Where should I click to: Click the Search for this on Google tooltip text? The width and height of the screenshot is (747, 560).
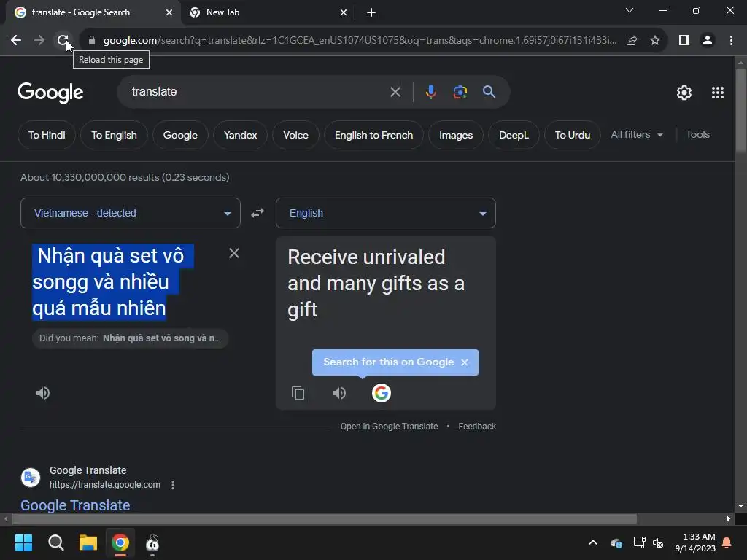pos(388,362)
